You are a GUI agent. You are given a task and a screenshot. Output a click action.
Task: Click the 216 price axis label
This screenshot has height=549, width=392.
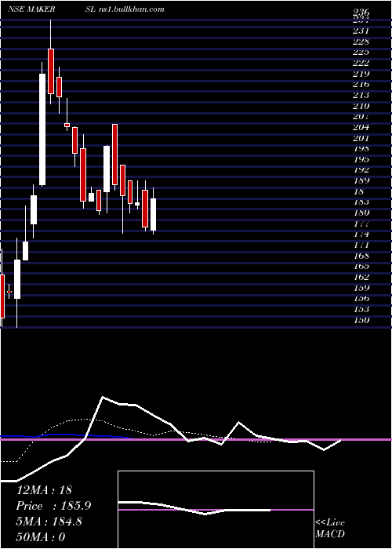[x=361, y=85]
